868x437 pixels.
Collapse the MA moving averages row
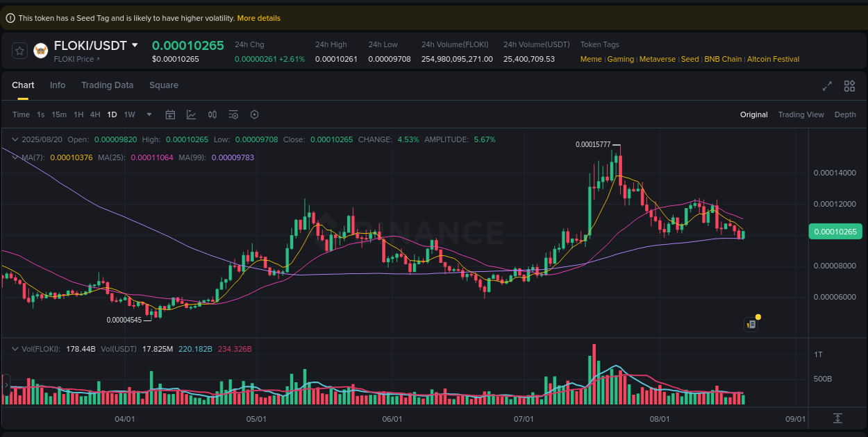pos(15,157)
